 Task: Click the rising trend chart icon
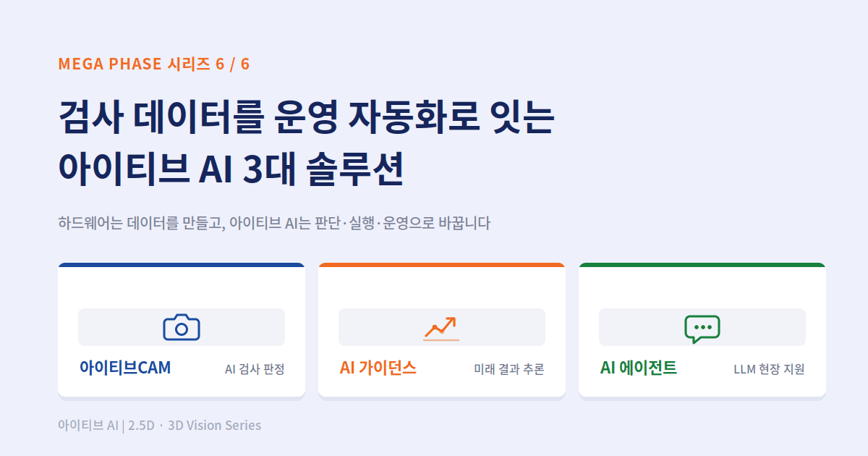point(441,328)
